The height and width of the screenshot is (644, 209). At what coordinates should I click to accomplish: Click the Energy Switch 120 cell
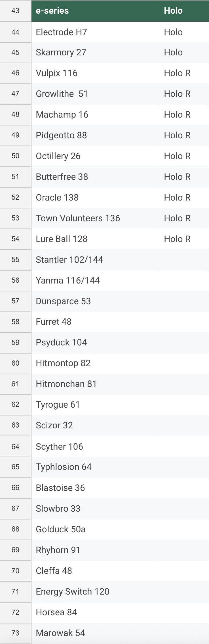pos(96,592)
